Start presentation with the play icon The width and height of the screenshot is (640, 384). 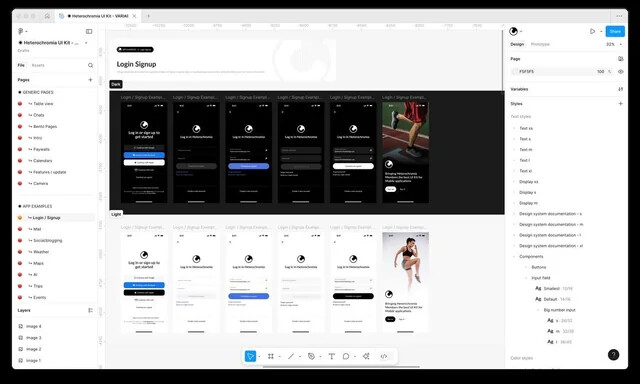click(592, 31)
